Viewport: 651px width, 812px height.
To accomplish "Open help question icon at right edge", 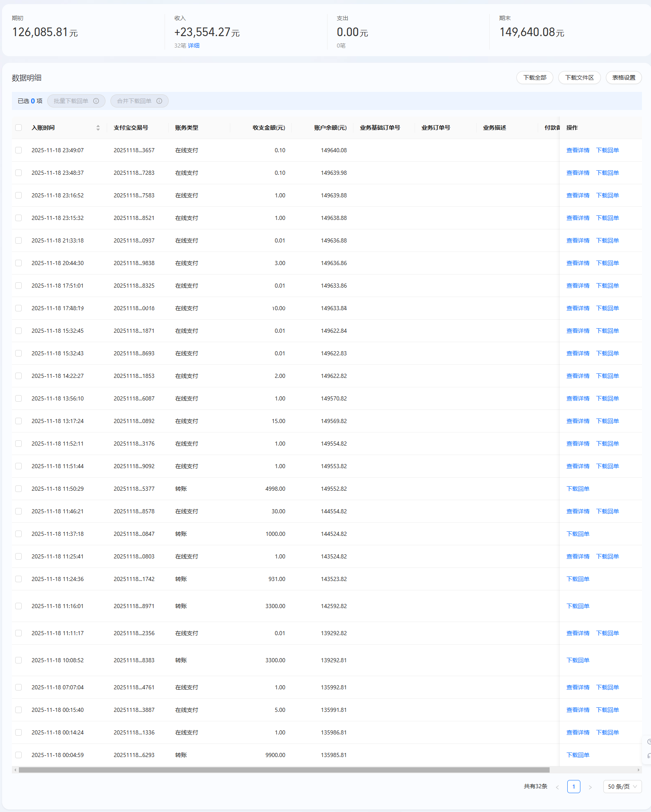I will click(649, 741).
